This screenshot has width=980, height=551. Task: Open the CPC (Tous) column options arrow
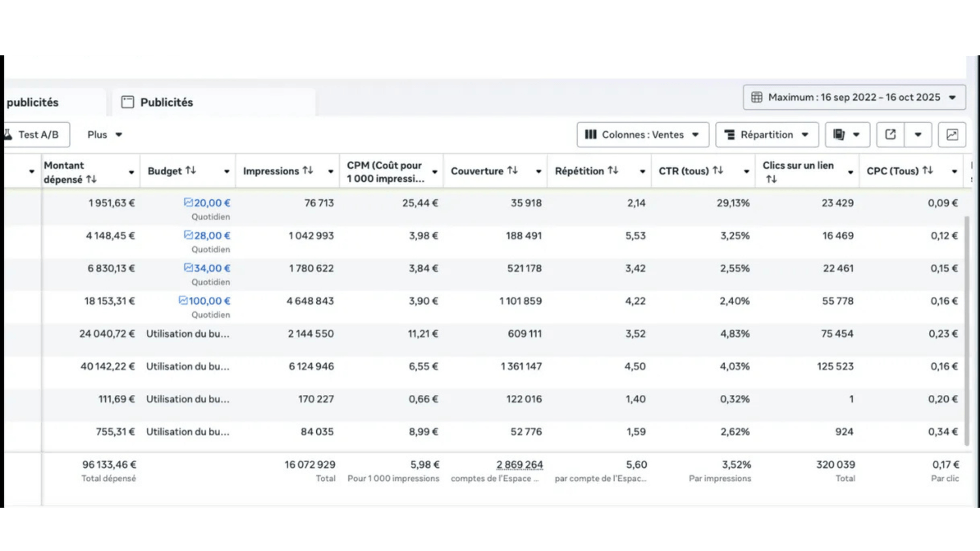pyautogui.click(x=955, y=172)
